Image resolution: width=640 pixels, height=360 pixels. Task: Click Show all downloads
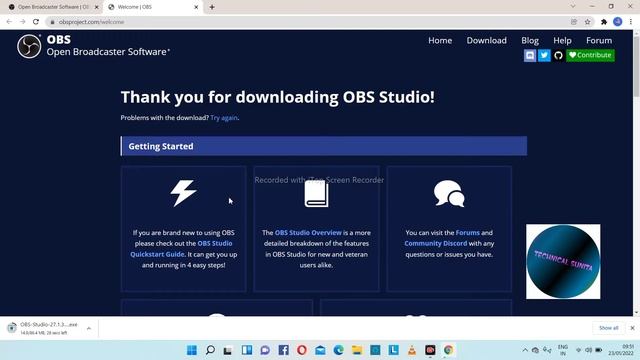coord(609,328)
